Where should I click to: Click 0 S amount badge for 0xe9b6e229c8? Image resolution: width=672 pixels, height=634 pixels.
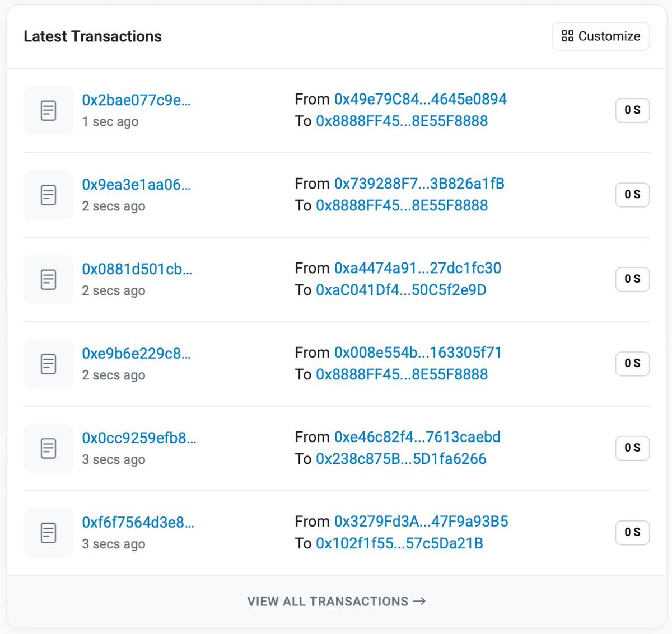tap(632, 364)
